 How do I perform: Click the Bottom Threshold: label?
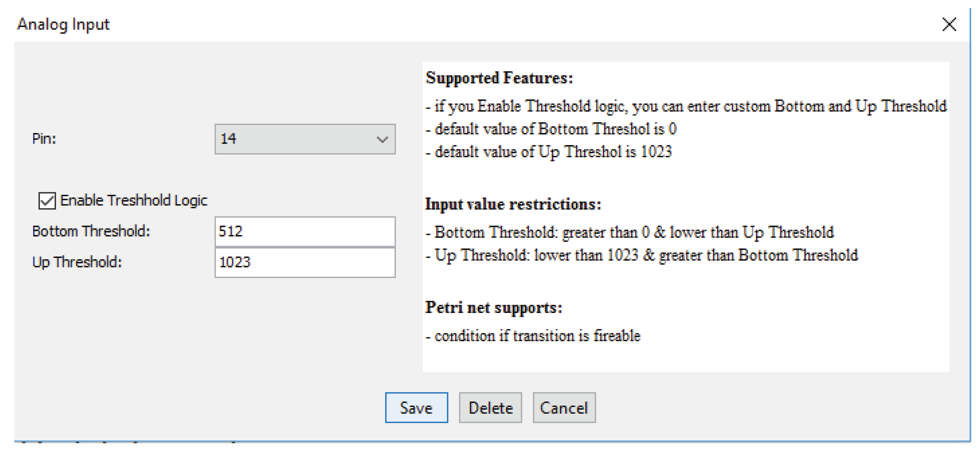(x=91, y=231)
